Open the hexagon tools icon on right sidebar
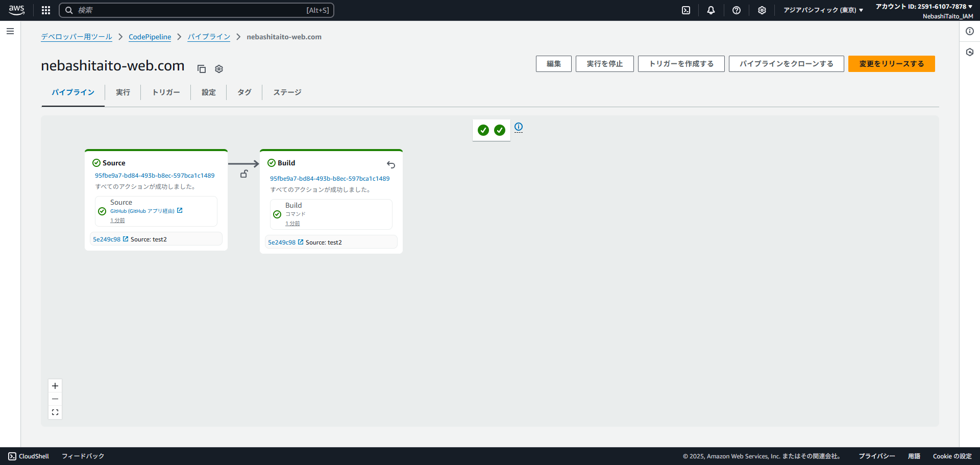This screenshot has height=465, width=980. pos(970,52)
